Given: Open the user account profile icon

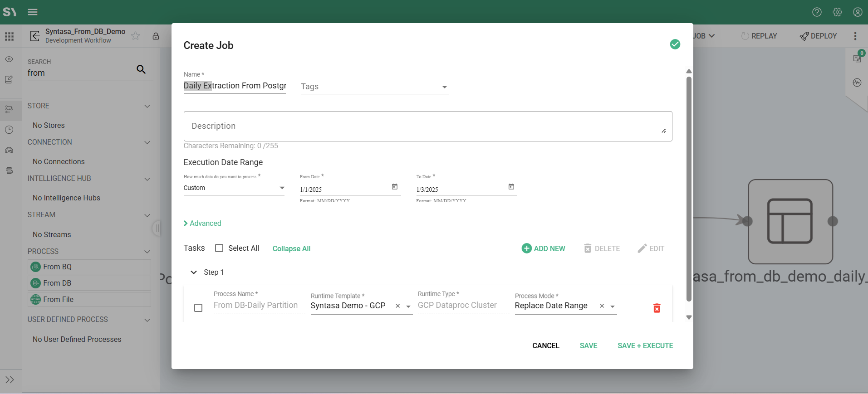Looking at the screenshot, I should [x=857, y=12].
